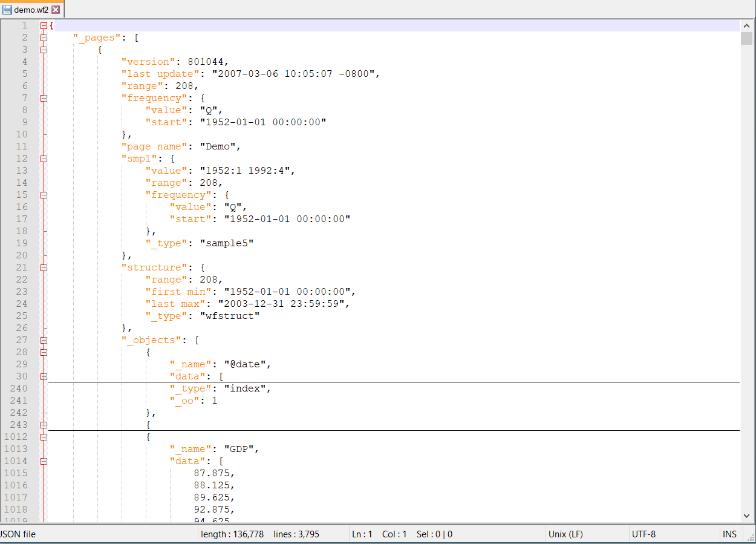Expand the collapsed "data" array on line 30

pos(44,376)
